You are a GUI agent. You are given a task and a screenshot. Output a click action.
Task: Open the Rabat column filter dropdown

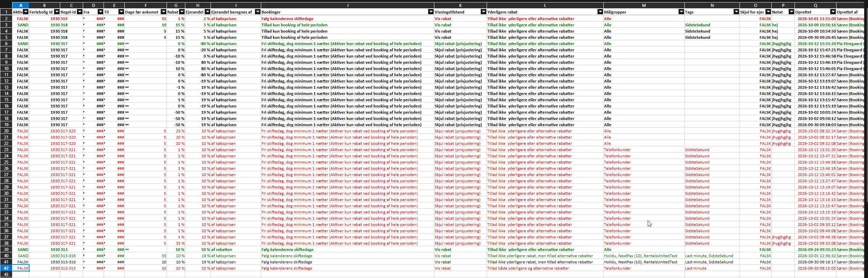[x=182, y=12]
